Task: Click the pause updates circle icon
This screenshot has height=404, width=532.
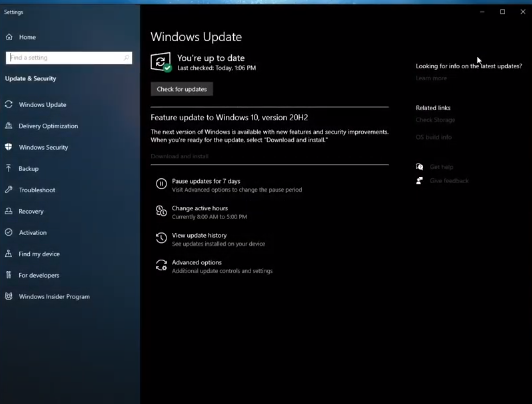Action: (161, 184)
